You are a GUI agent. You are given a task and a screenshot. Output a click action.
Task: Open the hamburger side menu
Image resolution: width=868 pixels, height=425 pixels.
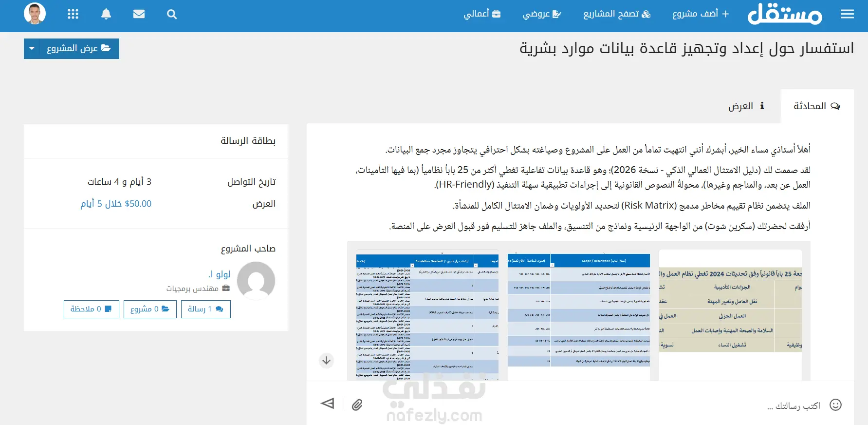point(847,14)
